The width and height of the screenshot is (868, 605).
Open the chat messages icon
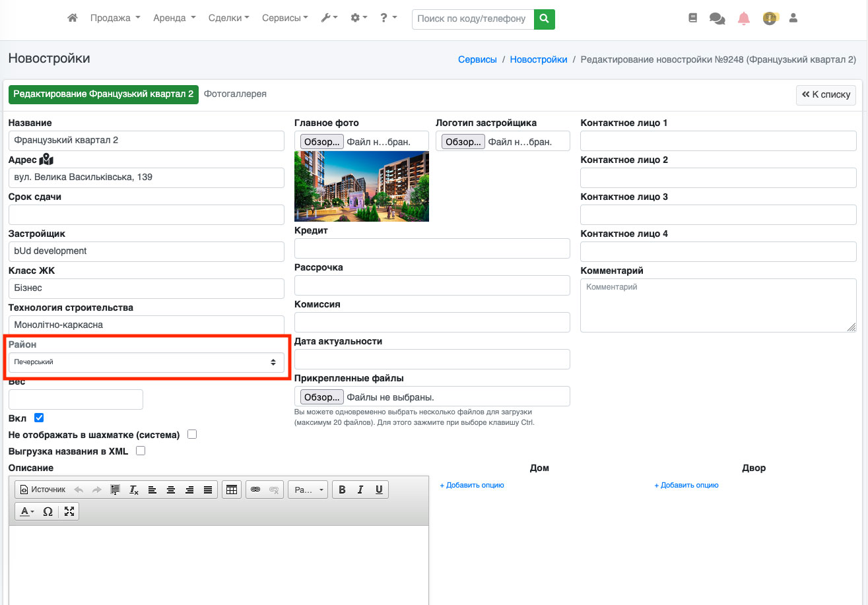pyautogui.click(x=717, y=18)
